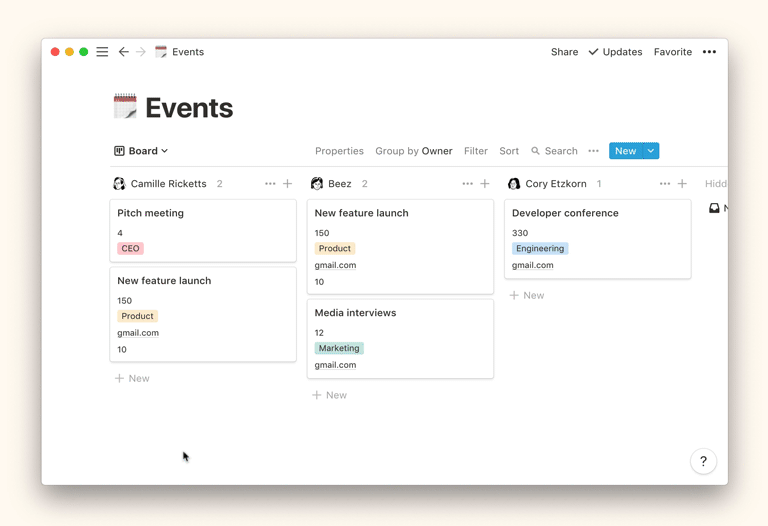Open Group by Owner options
768x526 pixels.
[x=413, y=151]
